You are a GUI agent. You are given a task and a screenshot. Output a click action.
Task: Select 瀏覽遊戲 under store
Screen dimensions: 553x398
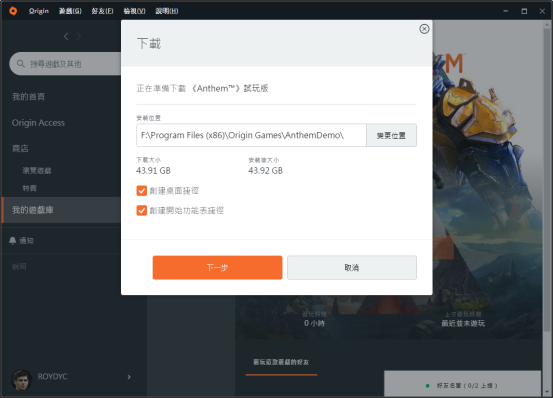click(x=37, y=171)
